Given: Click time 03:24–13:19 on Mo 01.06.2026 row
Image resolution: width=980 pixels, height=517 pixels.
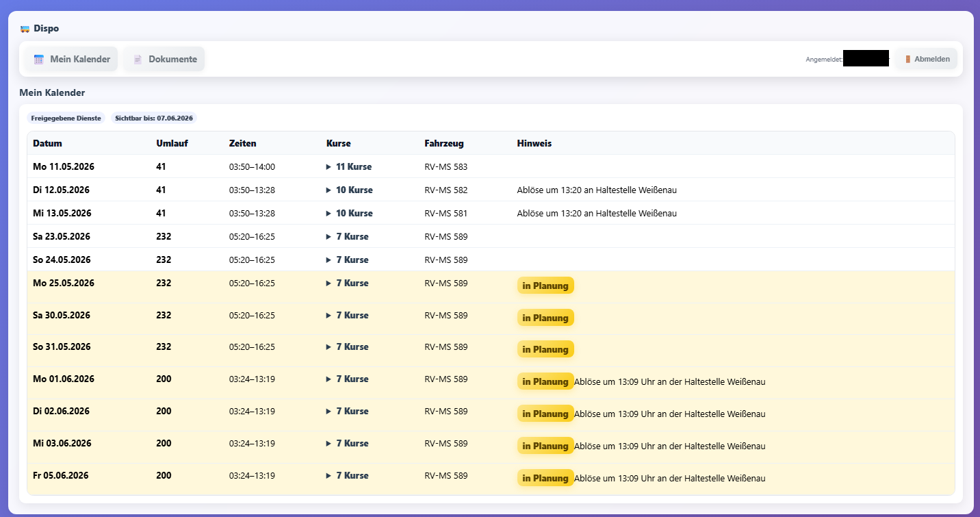Looking at the screenshot, I should click(x=252, y=379).
